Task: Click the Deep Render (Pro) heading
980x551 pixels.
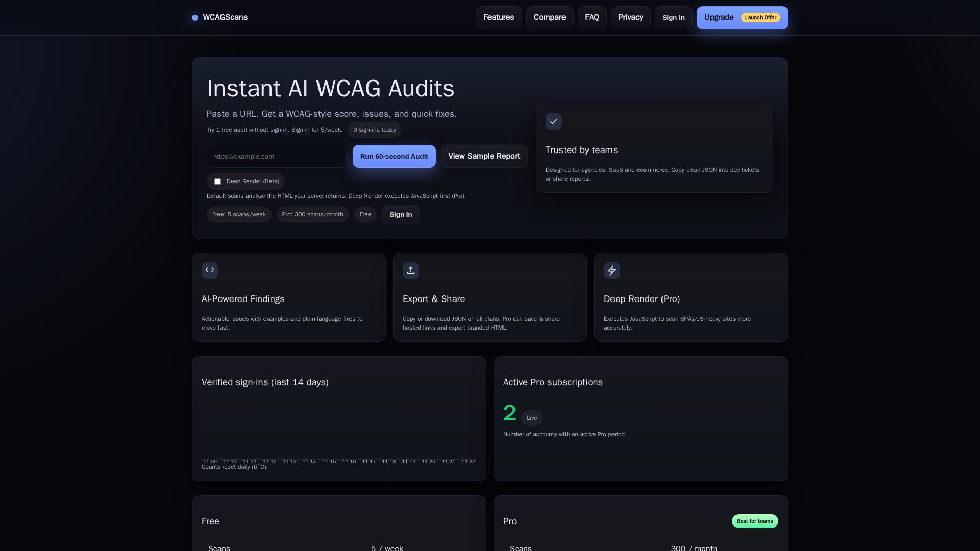Action: click(642, 299)
